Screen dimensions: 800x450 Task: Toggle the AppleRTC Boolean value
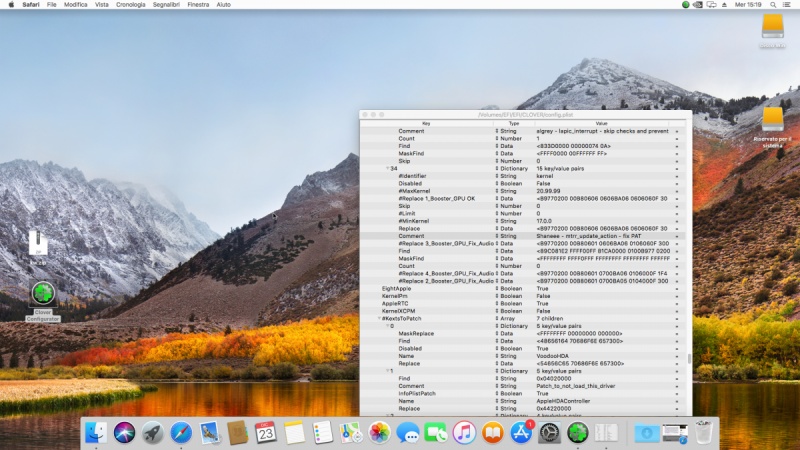click(543, 304)
